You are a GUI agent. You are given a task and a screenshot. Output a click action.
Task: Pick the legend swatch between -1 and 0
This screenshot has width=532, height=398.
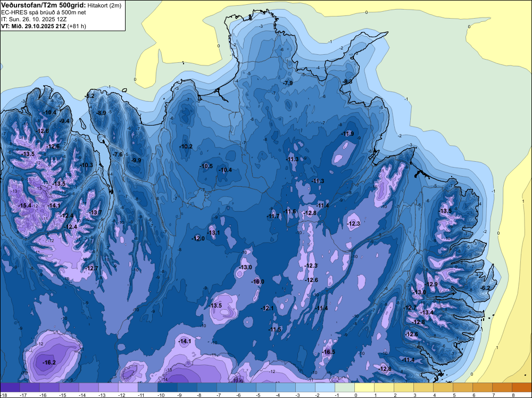pyautogui.click(x=344, y=387)
